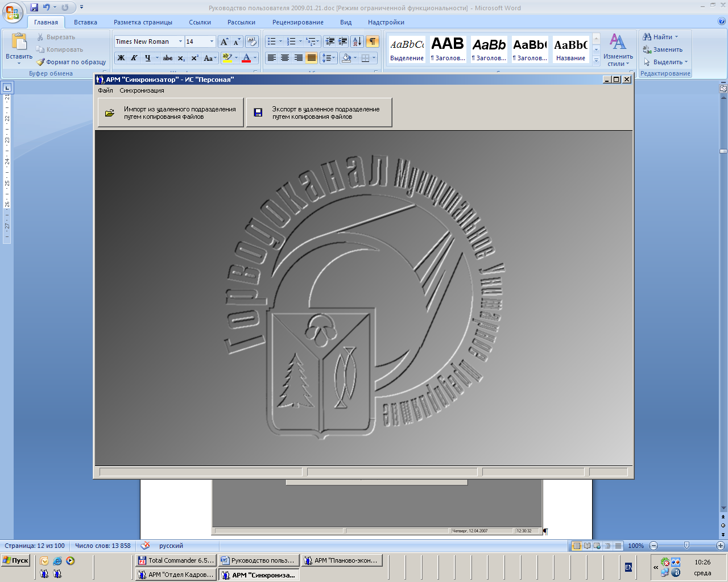Viewport: 728px width, 582px height.
Task: Click Изменить стили button
Action: click(x=618, y=49)
